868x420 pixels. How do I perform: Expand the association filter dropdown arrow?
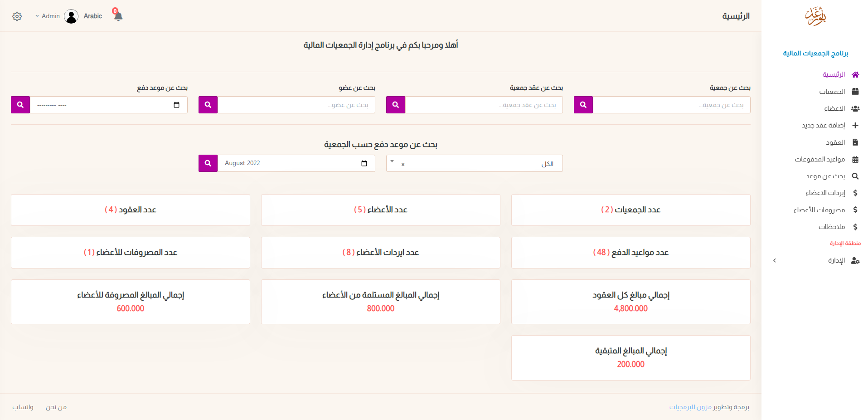click(x=392, y=161)
